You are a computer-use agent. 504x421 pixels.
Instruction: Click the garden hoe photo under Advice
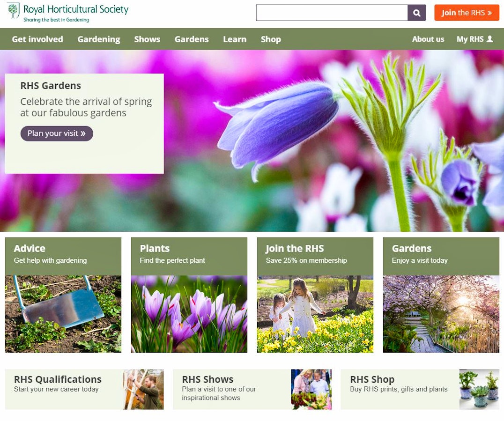(x=63, y=314)
